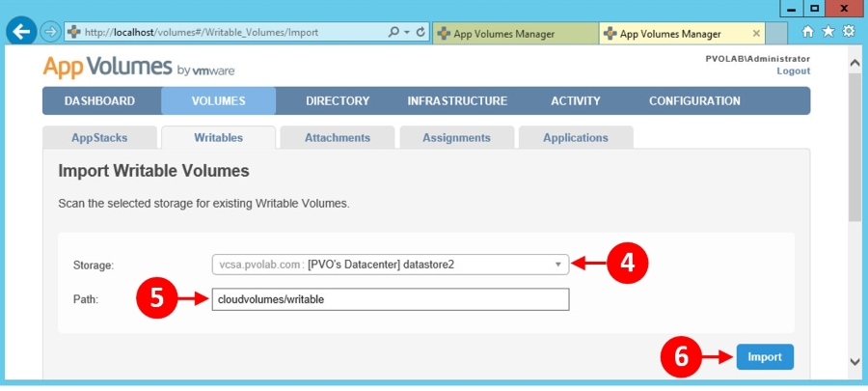Image resolution: width=868 pixels, height=391 pixels.
Task: Maximize the browser window
Action: click(814, 9)
